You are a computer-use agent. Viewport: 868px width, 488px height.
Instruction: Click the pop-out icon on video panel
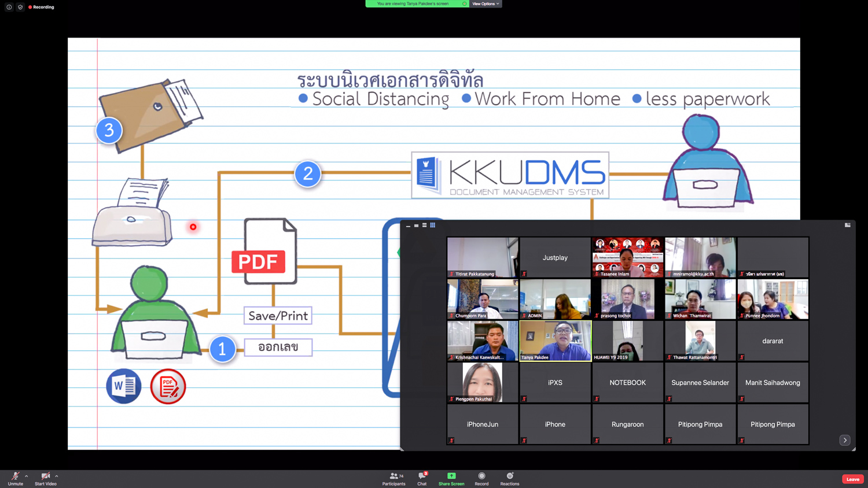(x=848, y=225)
